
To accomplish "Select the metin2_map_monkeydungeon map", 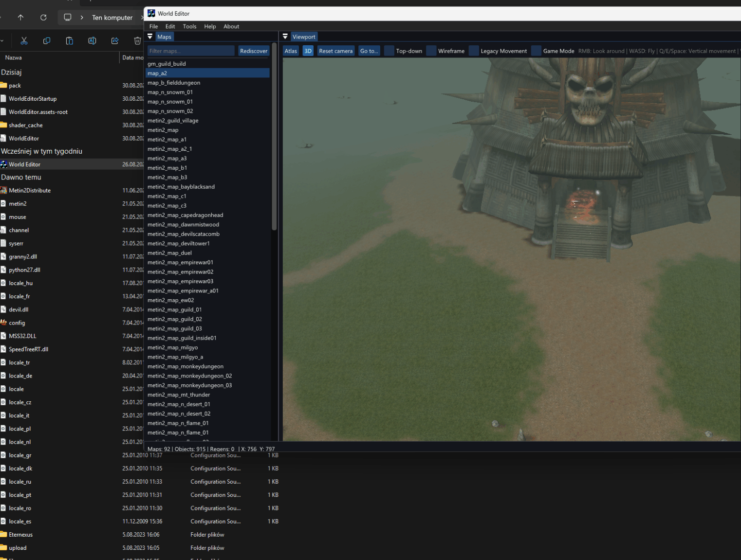I will point(207,366).
